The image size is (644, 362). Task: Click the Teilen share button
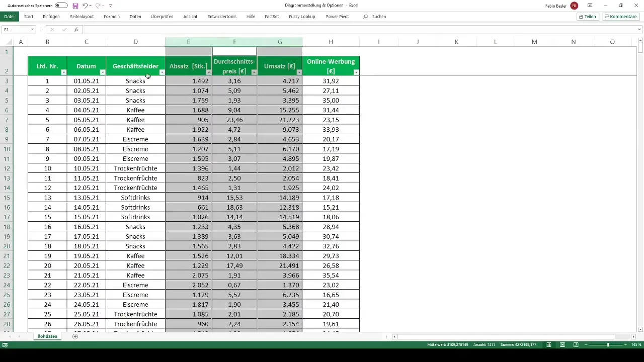[x=588, y=17]
